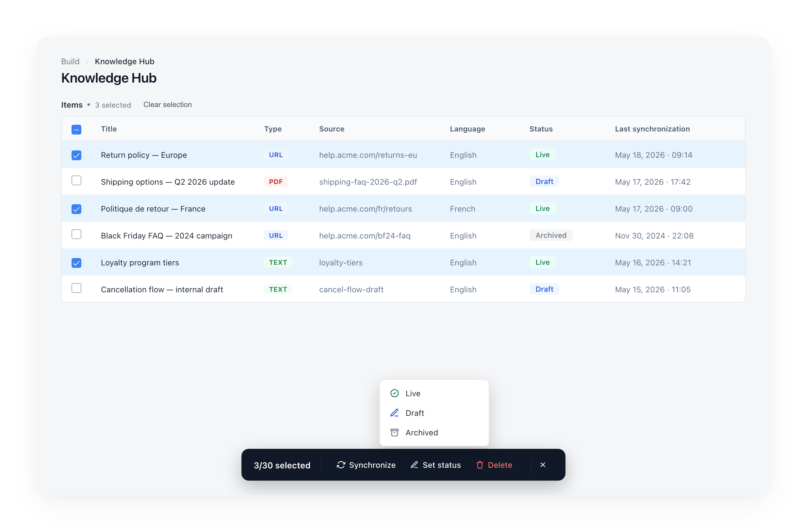Click Archived status badge on Black Friday row
Image resolution: width=807 pixels, height=532 pixels.
tap(551, 235)
